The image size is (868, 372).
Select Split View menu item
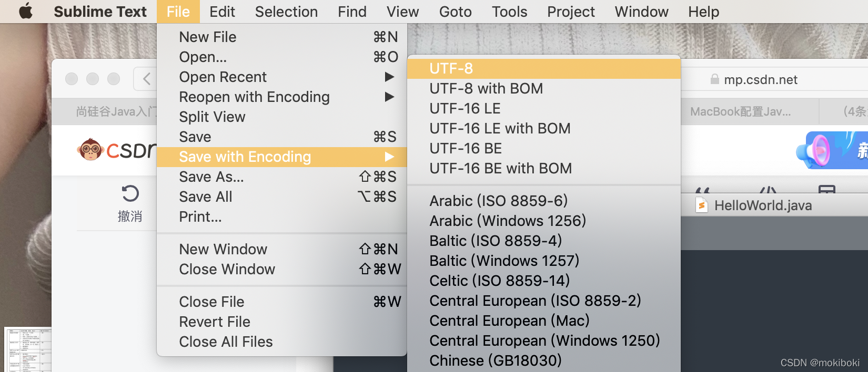[x=282, y=117]
